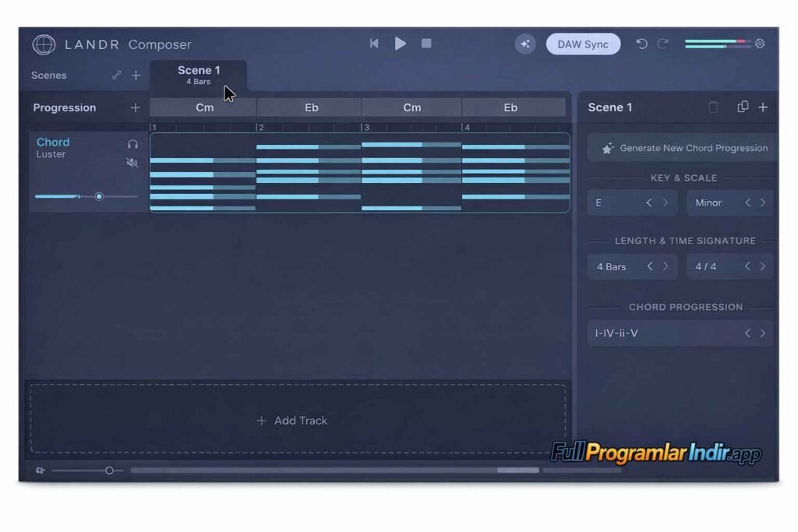
Task: Click the AI sparkle icon in the toolbar
Action: click(x=525, y=44)
